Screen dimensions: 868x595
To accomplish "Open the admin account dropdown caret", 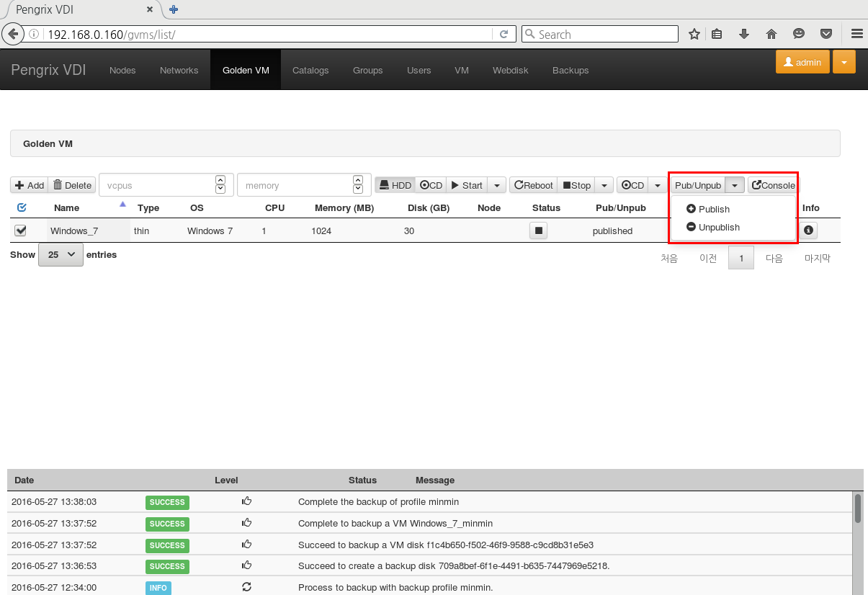I will click(x=844, y=62).
